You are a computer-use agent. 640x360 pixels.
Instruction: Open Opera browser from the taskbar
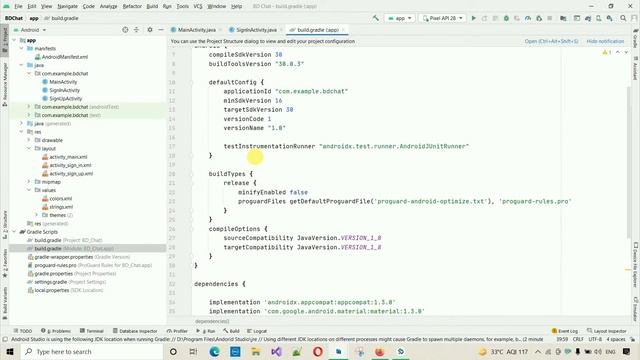318,351
